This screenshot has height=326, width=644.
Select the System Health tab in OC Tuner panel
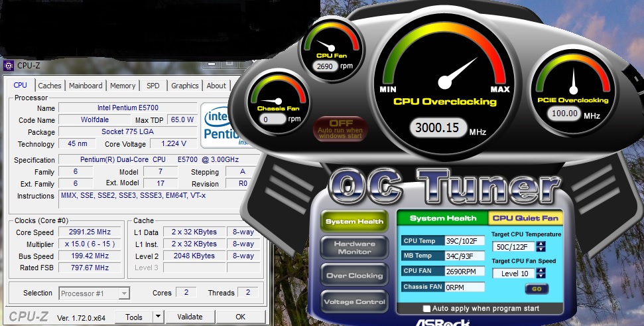pos(443,218)
